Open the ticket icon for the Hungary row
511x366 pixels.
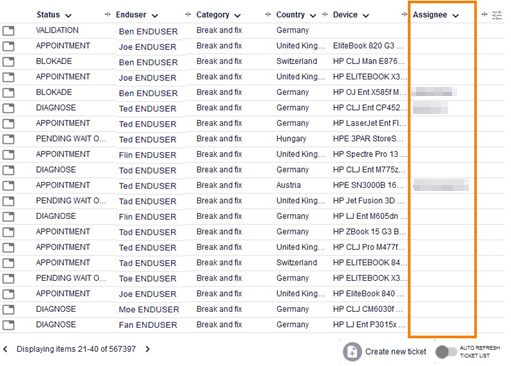[x=8, y=139]
